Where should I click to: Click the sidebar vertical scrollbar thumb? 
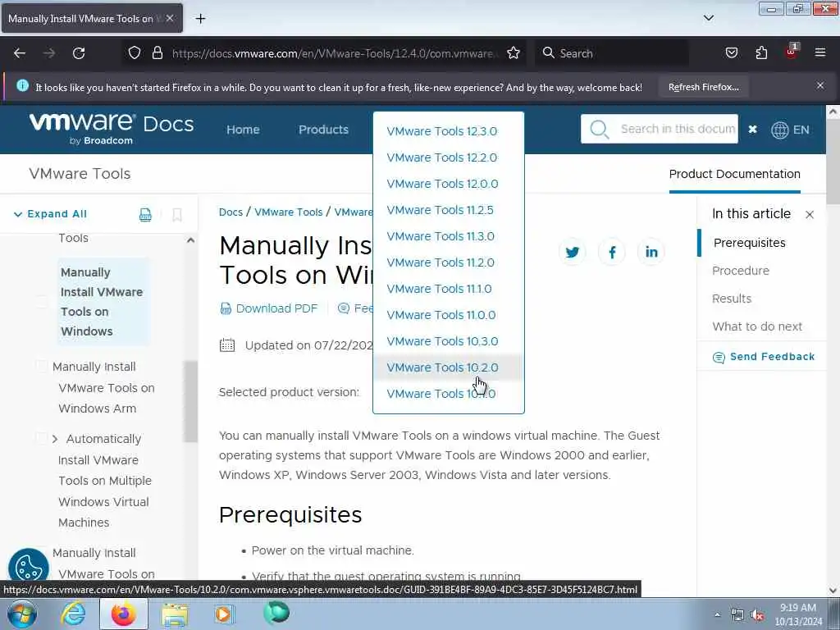tap(190, 401)
